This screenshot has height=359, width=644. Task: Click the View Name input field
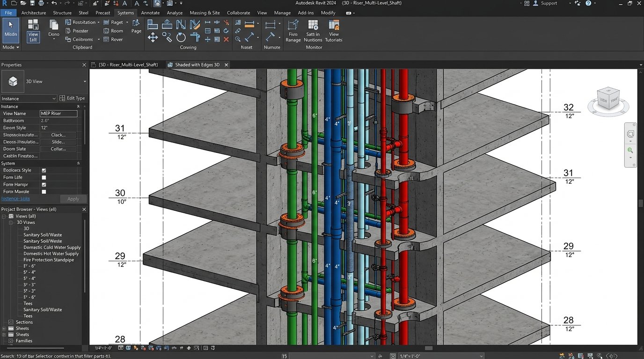[x=59, y=114]
